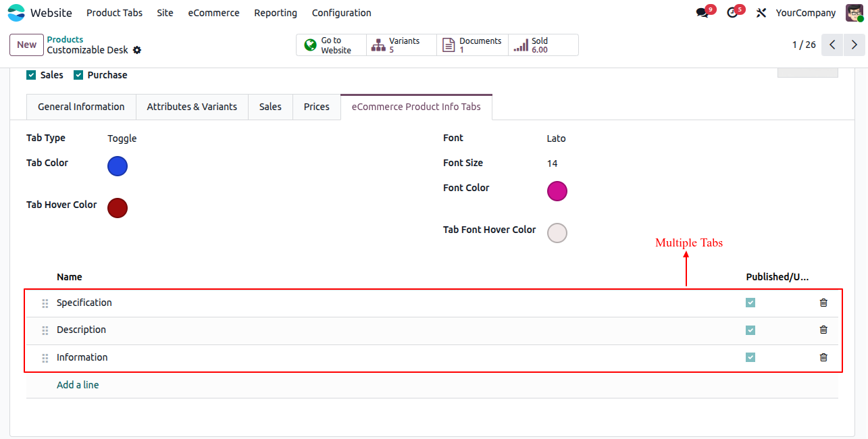Select the eCommerce Product Info Tabs tab
The width and height of the screenshot is (868, 439).
(416, 107)
